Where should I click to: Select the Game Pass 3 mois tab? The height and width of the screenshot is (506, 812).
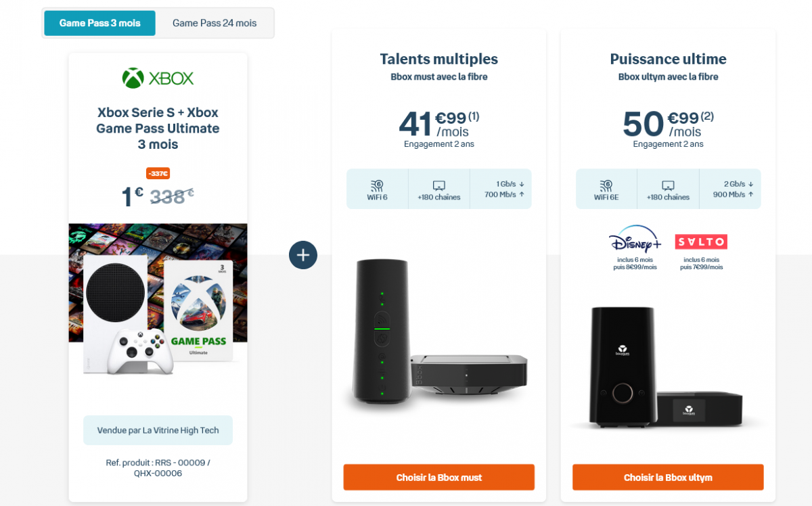100,23
